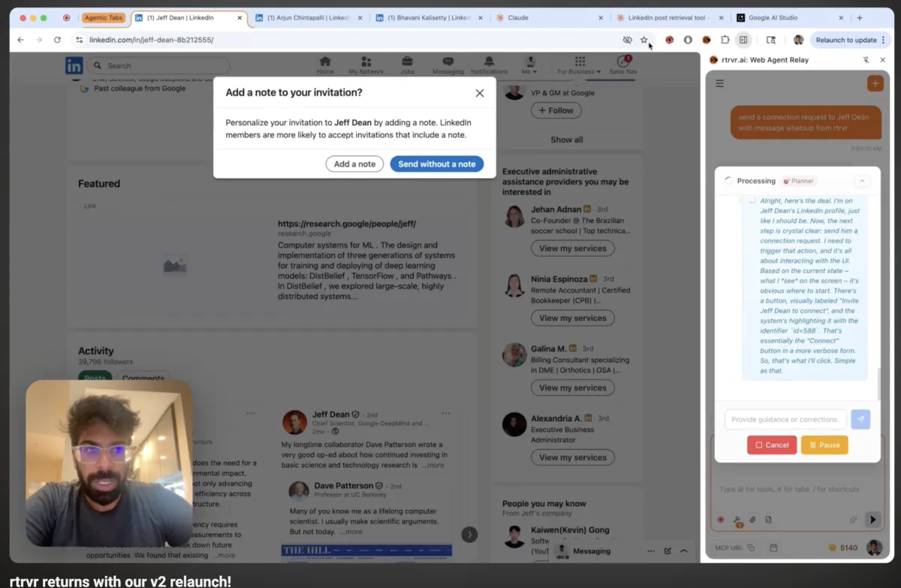Expand the Messaging overlay chevron
The height and width of the screenshot is (588, 901).
pos(684,551)
